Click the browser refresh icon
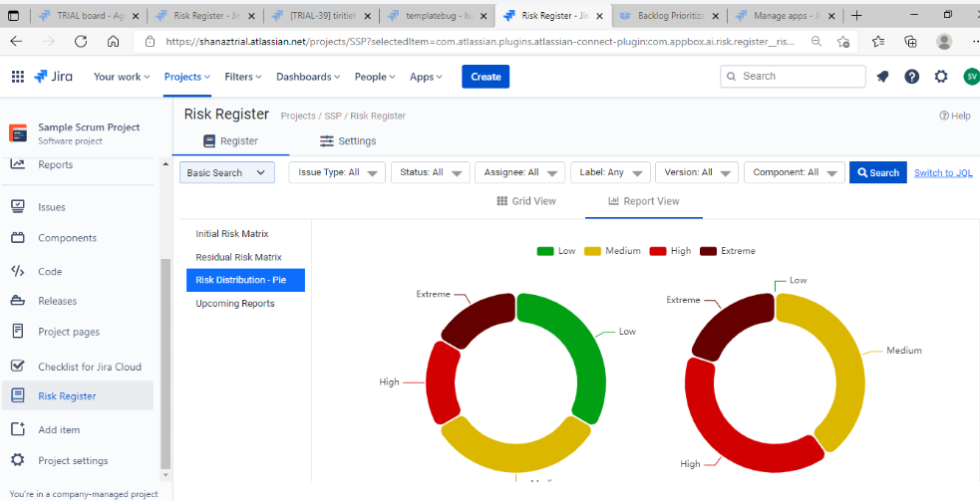The width and height of the screenshot is (980, 501). [81, 42]
